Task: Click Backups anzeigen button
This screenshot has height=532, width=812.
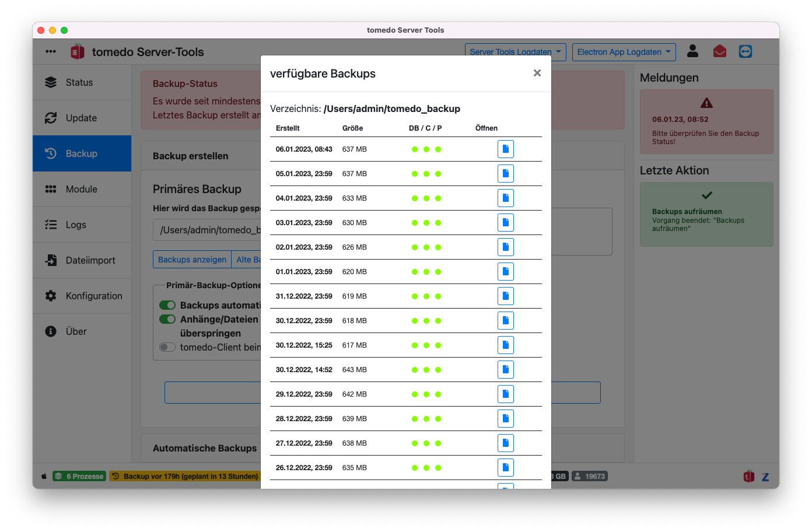Action: [x=192, y=260]
